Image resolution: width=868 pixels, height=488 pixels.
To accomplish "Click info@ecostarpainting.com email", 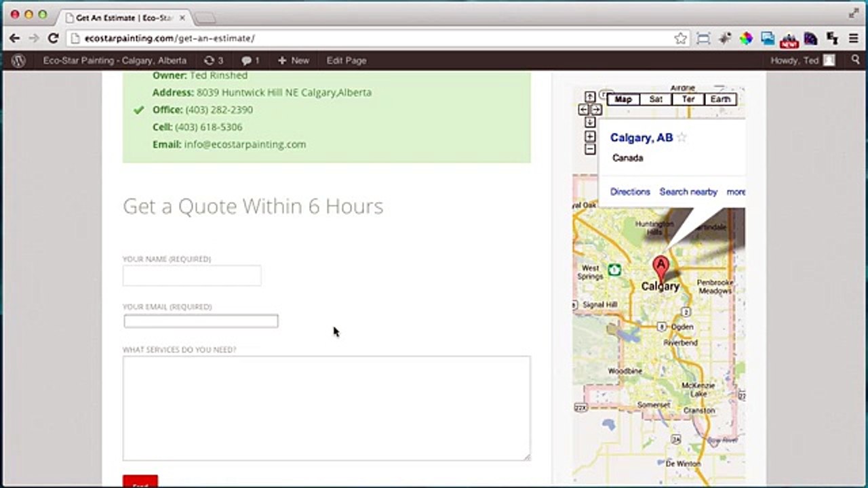I will (x=245, y=144).
